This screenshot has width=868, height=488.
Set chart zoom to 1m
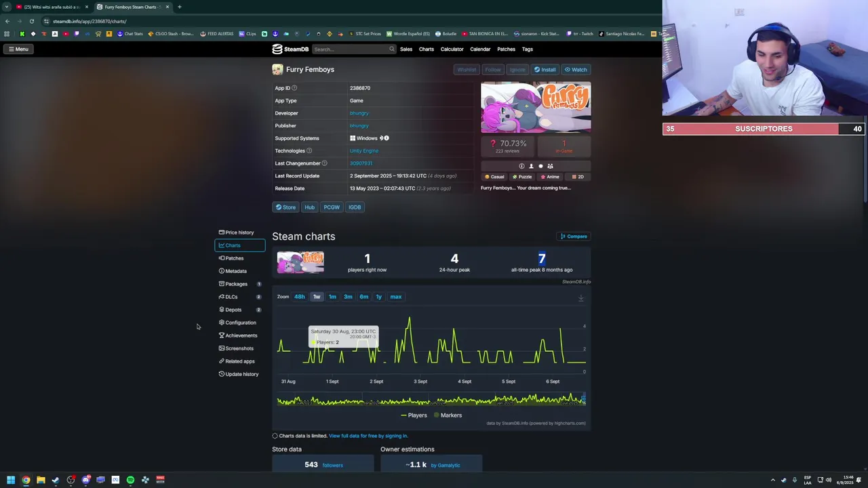pos(332,297)
